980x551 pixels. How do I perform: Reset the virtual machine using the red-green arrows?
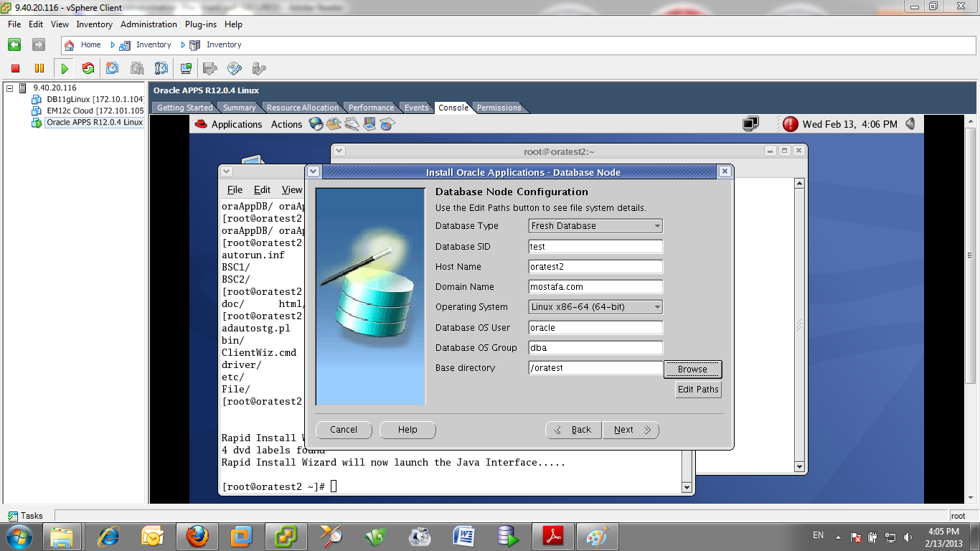coord(88,68)
